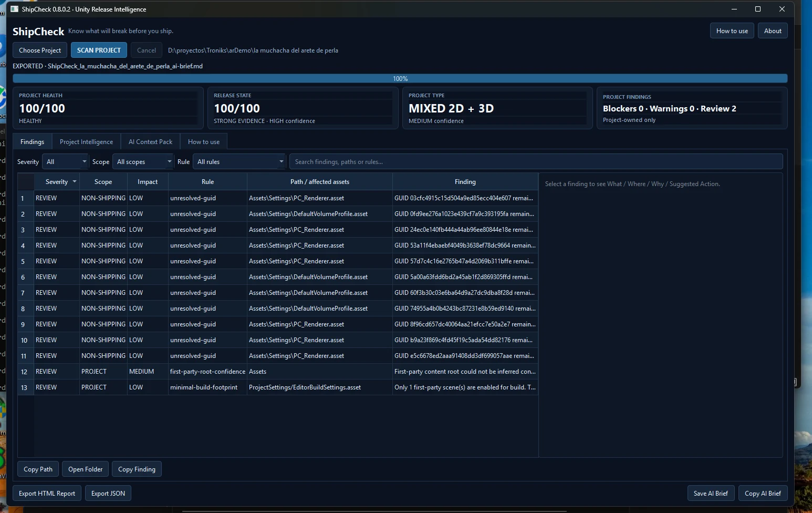Open the Project Intelligence tab
812x513 pixels.
pyautogui.click(x=87, y=142)
